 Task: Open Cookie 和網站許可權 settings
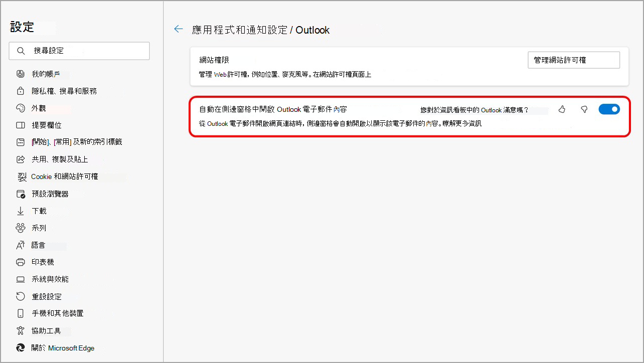[65, 176]
